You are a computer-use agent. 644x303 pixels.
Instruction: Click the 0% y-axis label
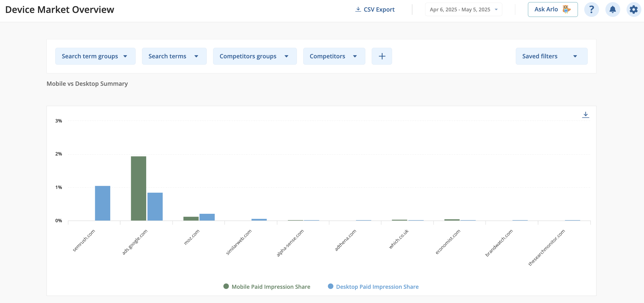tap(59, 221)
